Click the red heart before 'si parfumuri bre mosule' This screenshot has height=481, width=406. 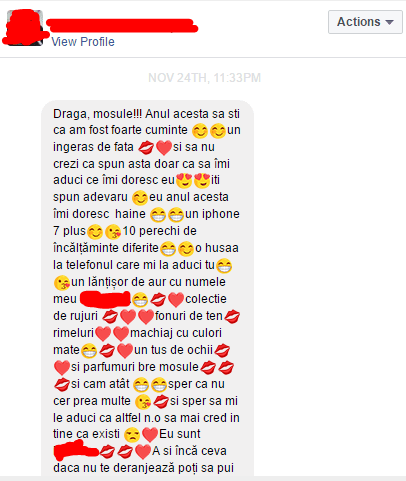click(x=62, y=368)
